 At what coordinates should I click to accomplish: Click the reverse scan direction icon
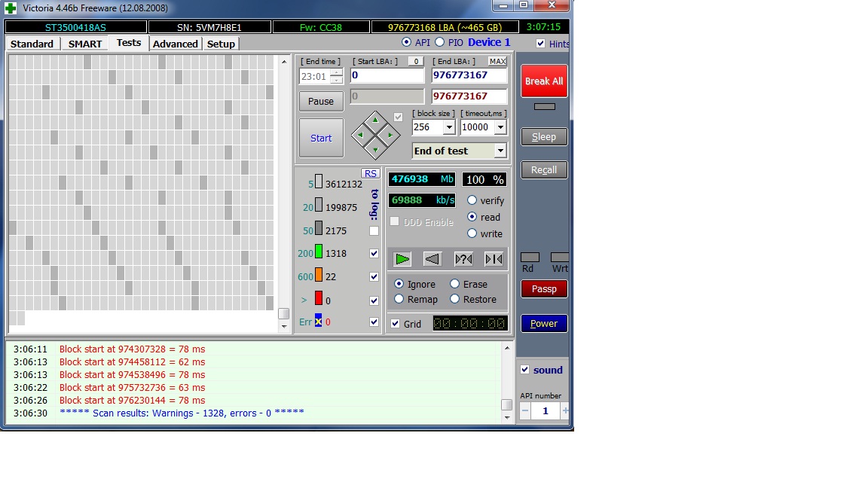(432, 259)
